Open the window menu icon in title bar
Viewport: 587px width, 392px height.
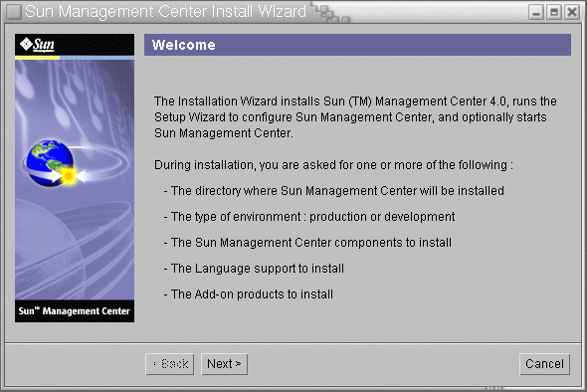pyautogui.click(x=14, y=12)
